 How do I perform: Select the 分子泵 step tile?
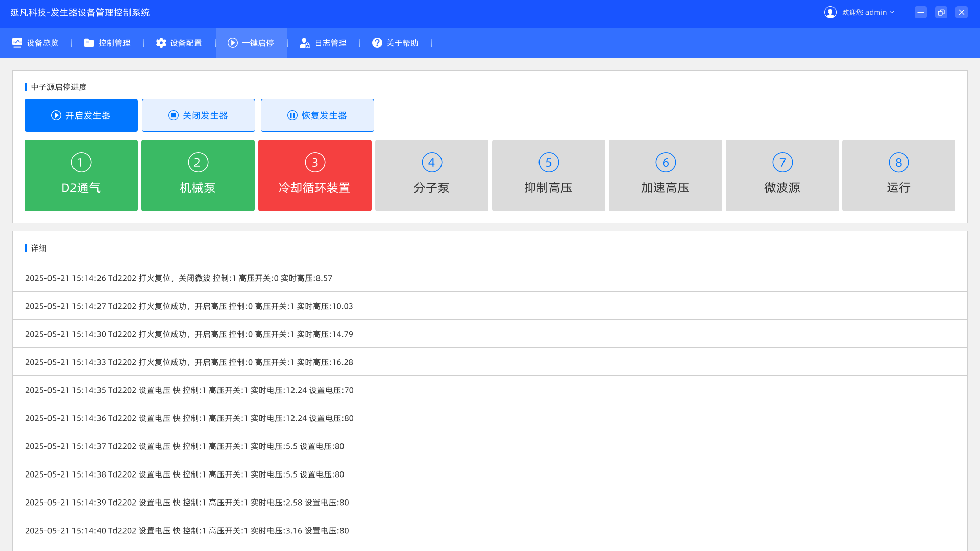tap(431, 175)
